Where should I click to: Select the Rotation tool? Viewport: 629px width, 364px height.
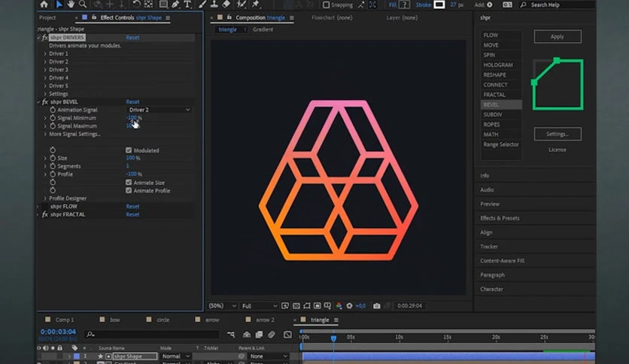136,5
